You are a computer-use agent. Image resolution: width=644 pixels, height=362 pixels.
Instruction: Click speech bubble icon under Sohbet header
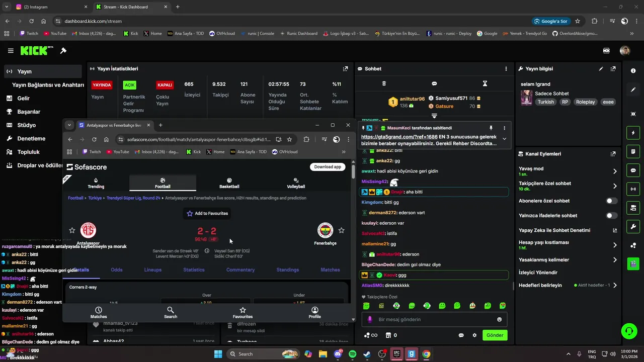point(434,83)
